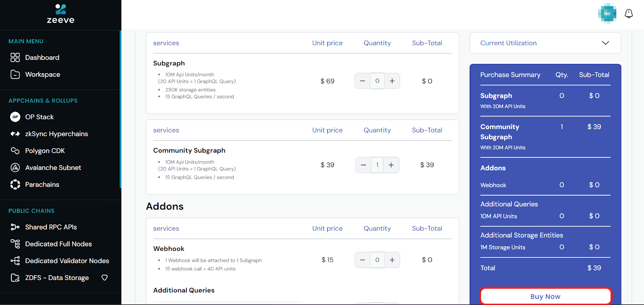Image resolution: width=644 pixels, height=305 pixels.
Task: Open notifications bell icon
Action: tap(629, 14)
